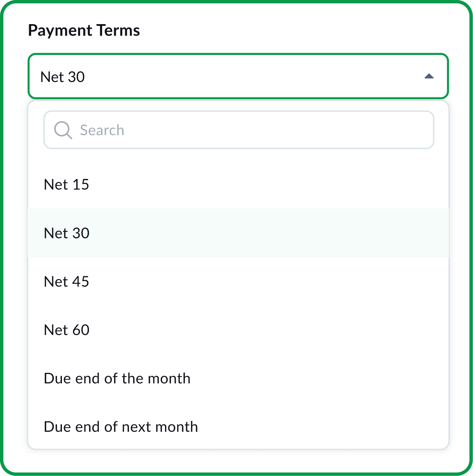The height and width of the screenshot is (476, 473).
Task: Click the Search placeholder text
Action: click(x=101, y=130)
